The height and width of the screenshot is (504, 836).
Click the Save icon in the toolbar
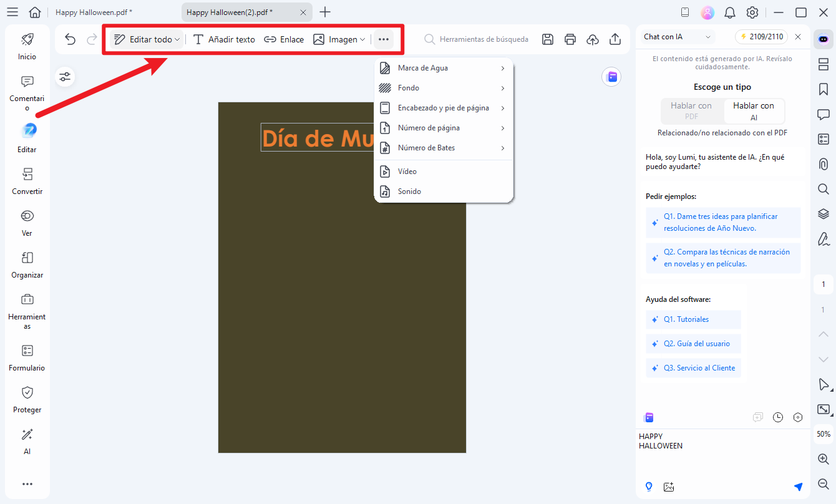click(x=547, y=39)
